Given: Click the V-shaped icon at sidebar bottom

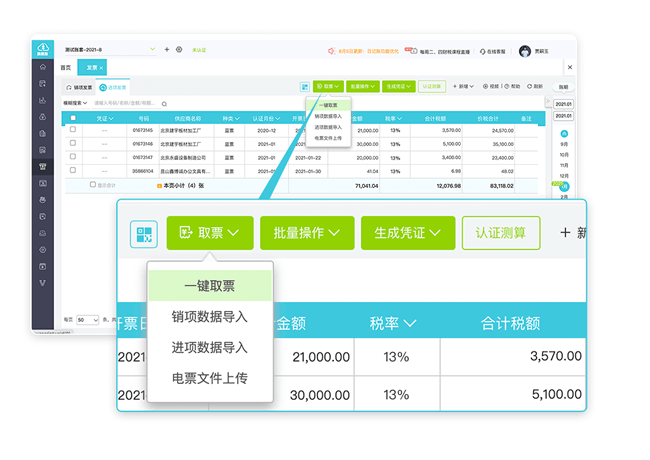Looking at the screenshot, I should [43, 283].
